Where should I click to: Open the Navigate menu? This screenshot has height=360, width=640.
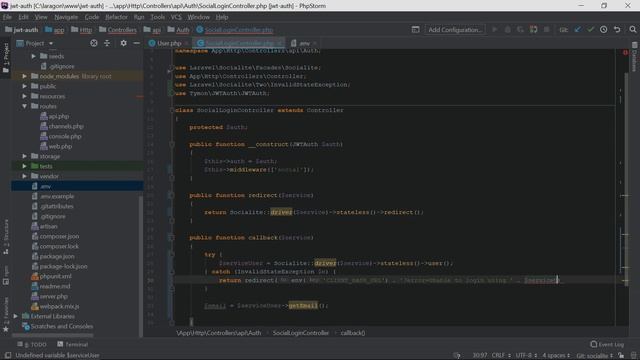(x=66, y=17)
